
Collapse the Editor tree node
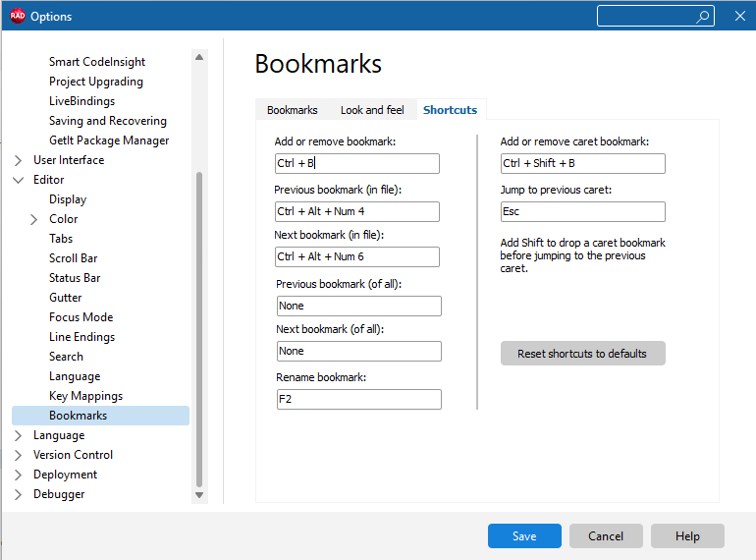pyautogui.click(x=18, y=180)
